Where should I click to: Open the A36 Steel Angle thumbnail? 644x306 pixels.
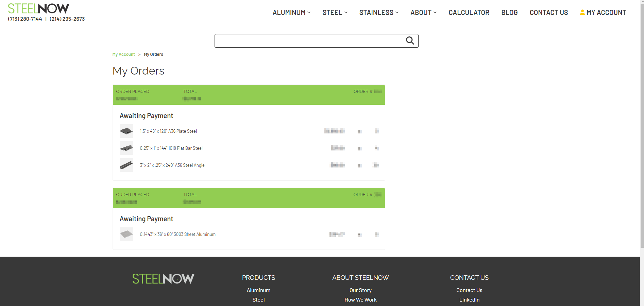126,165
